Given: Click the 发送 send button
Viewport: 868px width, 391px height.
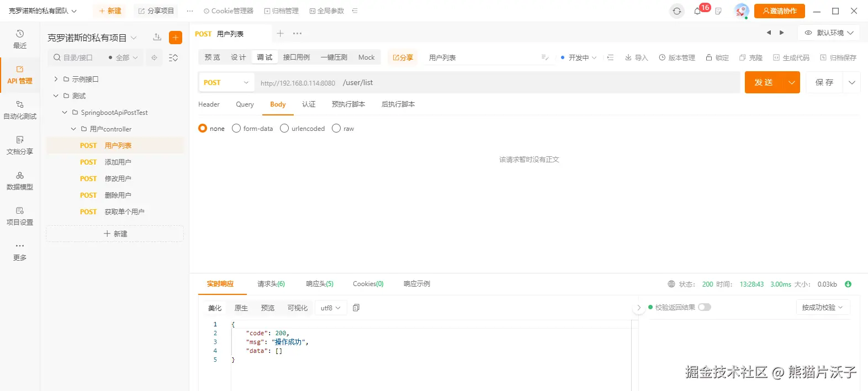Looking at the screenshot, I should point(764,82).
